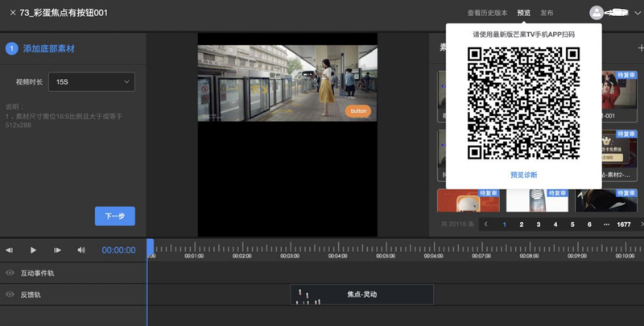644x326 pixels.
Task: Click step 1 circle badge
Action: [11, 49]
